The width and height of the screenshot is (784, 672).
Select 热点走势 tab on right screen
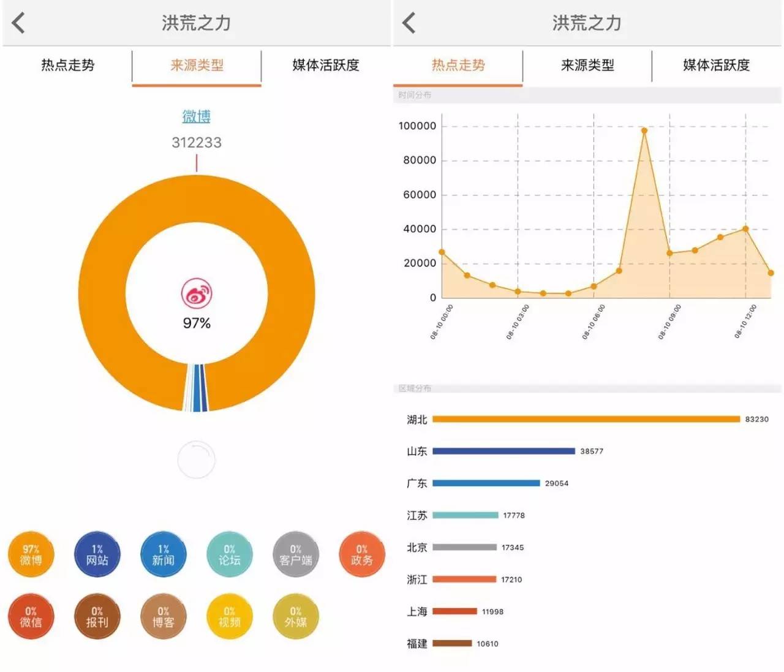click(458, 65)
